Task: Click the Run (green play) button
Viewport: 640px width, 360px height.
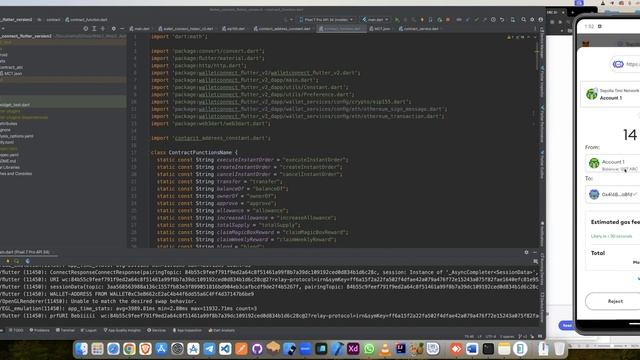Action: pyautogui.click(x=397, y=20)
